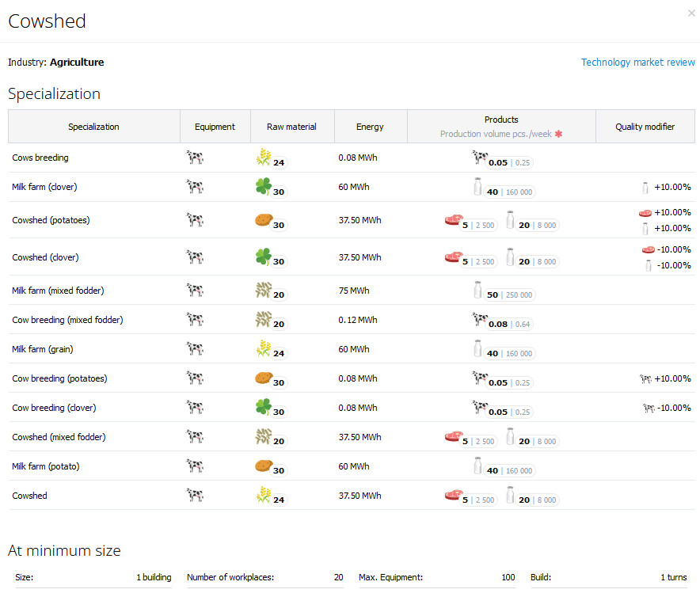This screenshot has width=700, height=593.
Task: Click the Build time value 1 turns
Action: [674, 577]
